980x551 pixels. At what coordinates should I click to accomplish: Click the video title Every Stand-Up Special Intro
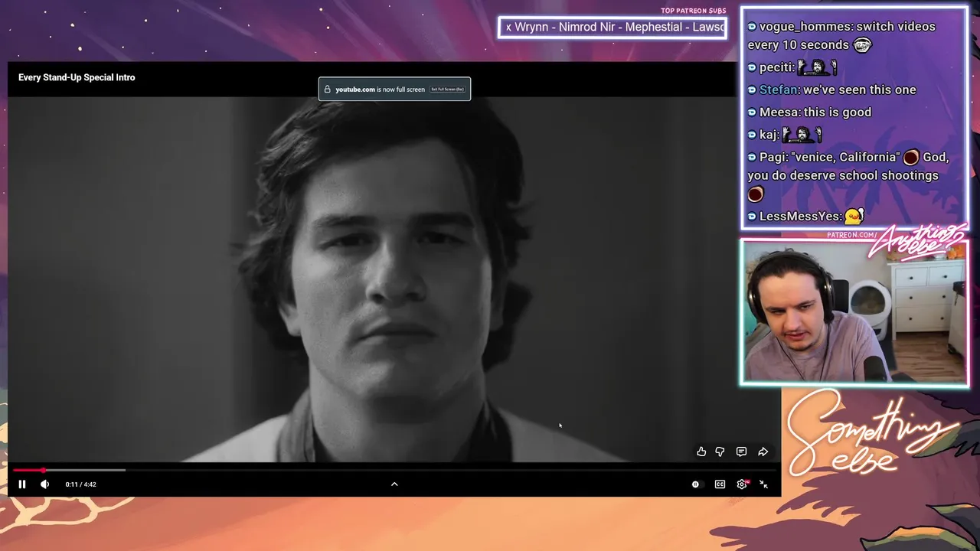coord(77,77)
